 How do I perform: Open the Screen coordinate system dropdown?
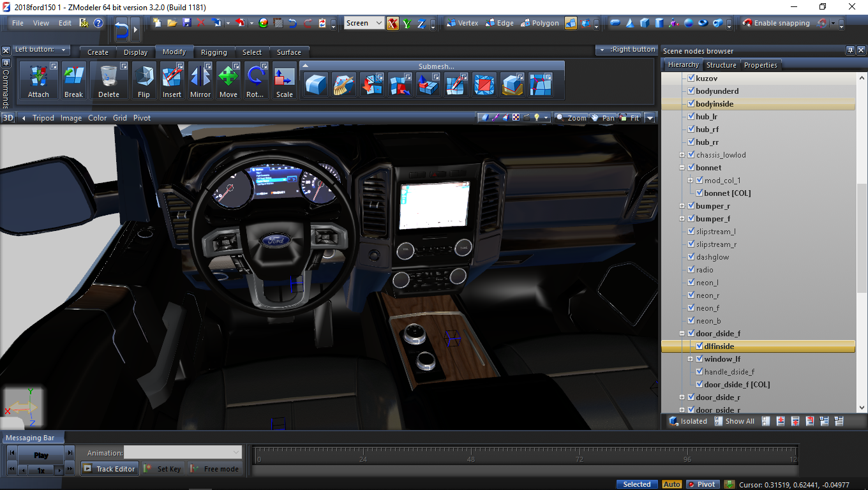pos(364,23)
